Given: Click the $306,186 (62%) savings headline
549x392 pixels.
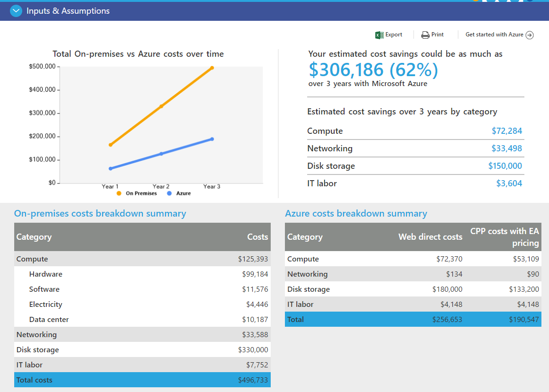Looking at the screenshot, I should click(x=373, y=70).
